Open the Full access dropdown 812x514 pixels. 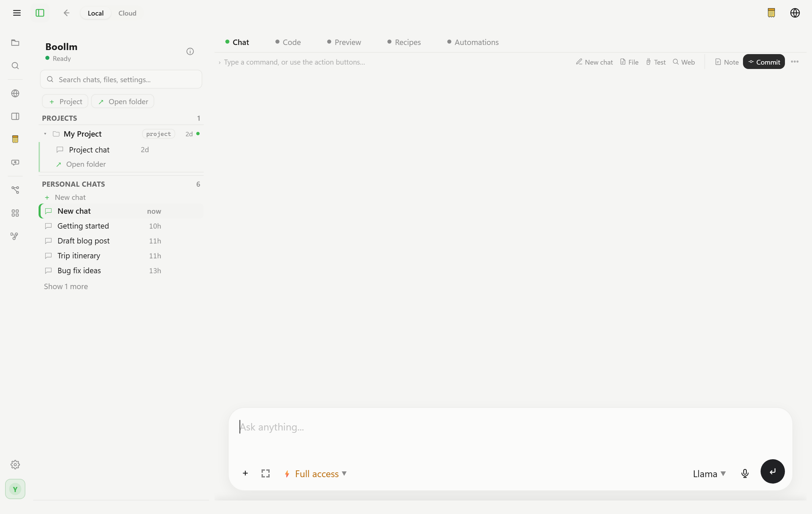tap(315, 474)
